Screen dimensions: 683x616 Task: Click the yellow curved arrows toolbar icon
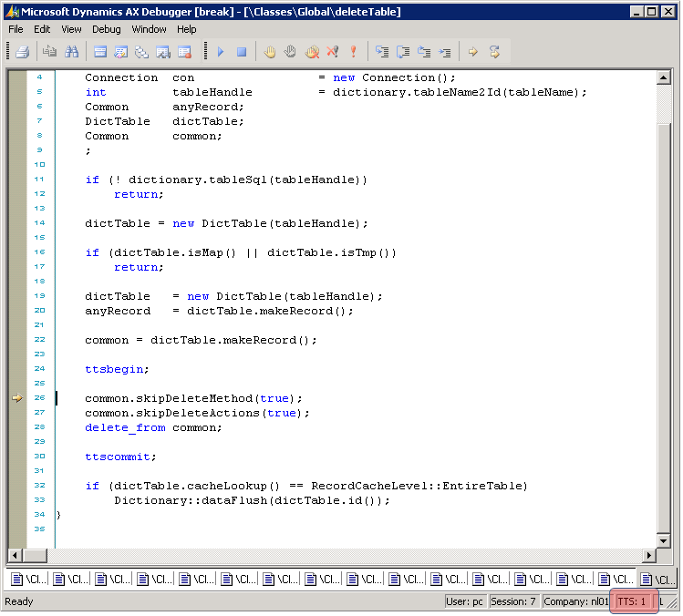(494, 52)
